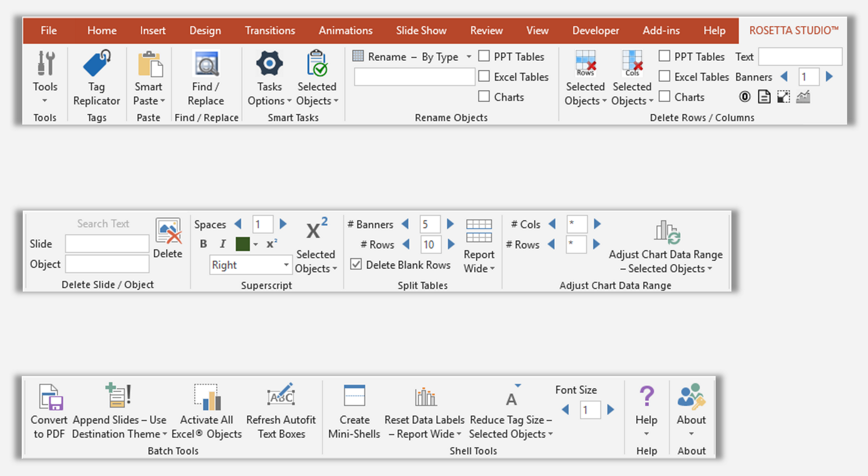Click the Delete Cols icon
Viewport: 868px width, 476px height.
632,63
